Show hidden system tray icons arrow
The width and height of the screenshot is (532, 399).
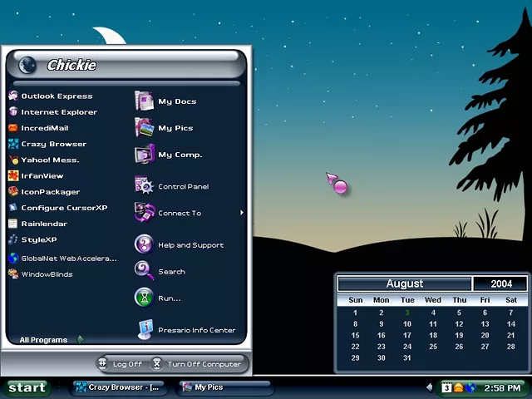point(430,387)
